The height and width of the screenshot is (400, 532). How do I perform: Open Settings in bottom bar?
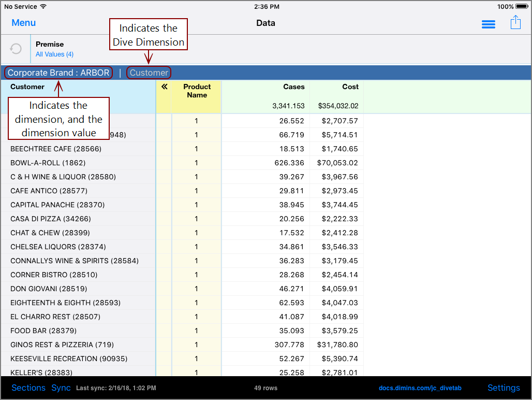pyautogui.click(x=503, y=388)
